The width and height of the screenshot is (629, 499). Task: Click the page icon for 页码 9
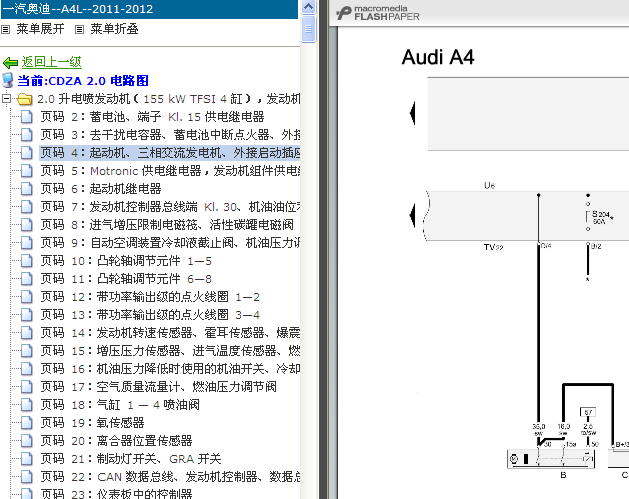point(26,243)
